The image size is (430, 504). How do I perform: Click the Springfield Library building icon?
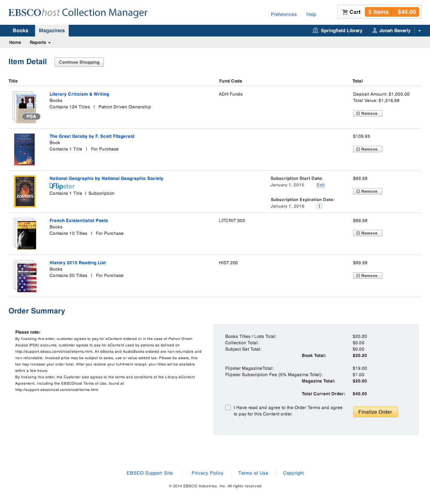click(315, 30)
